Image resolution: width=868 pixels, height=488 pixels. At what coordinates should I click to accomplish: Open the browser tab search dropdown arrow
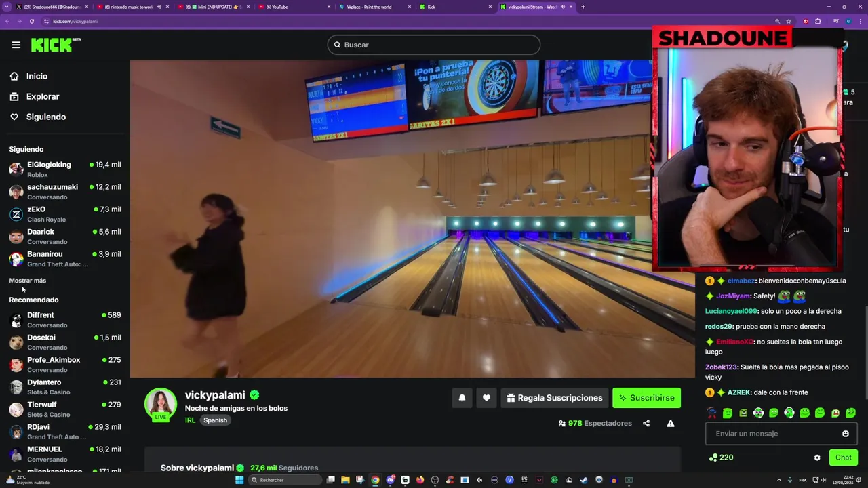pyautogui.click(x=7, y=7)
